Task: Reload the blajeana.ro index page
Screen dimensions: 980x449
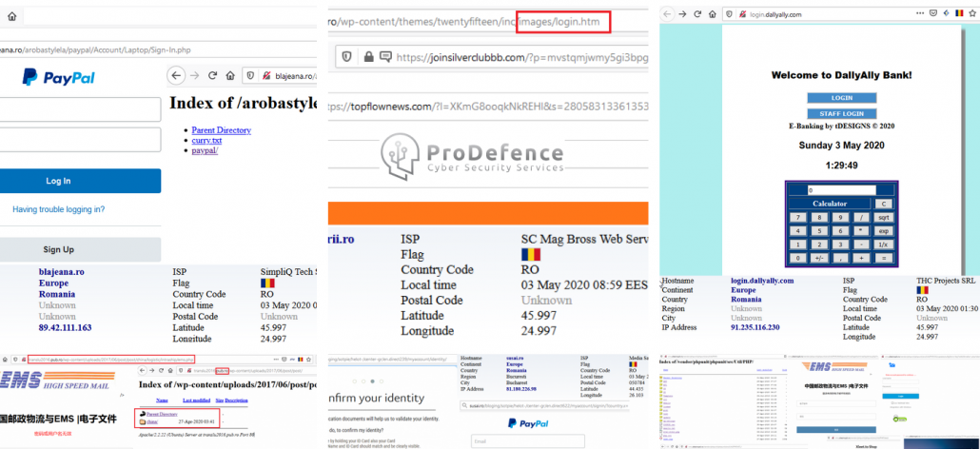Action: [x=212, y=75]
